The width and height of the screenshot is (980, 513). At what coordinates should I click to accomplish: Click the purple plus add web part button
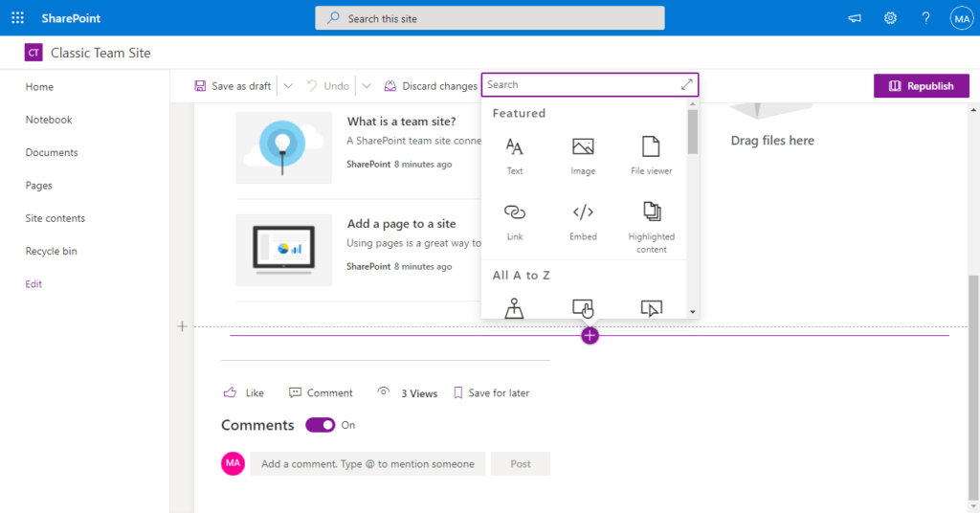[590, 336]
